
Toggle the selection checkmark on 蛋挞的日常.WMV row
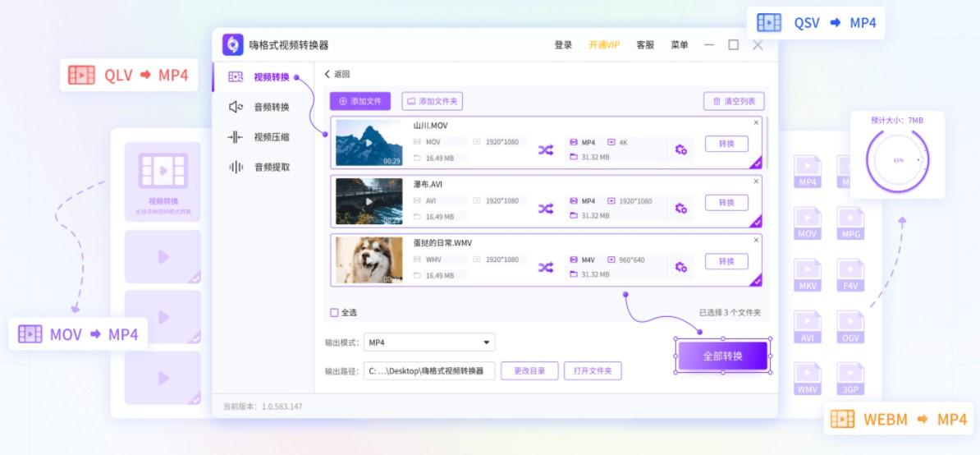pos(757,281)
